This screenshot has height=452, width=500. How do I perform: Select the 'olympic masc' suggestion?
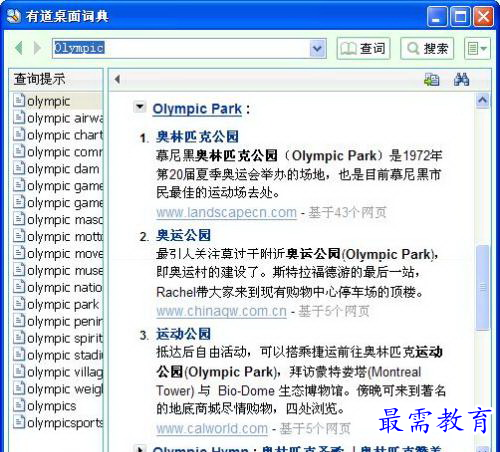(58, 220)
